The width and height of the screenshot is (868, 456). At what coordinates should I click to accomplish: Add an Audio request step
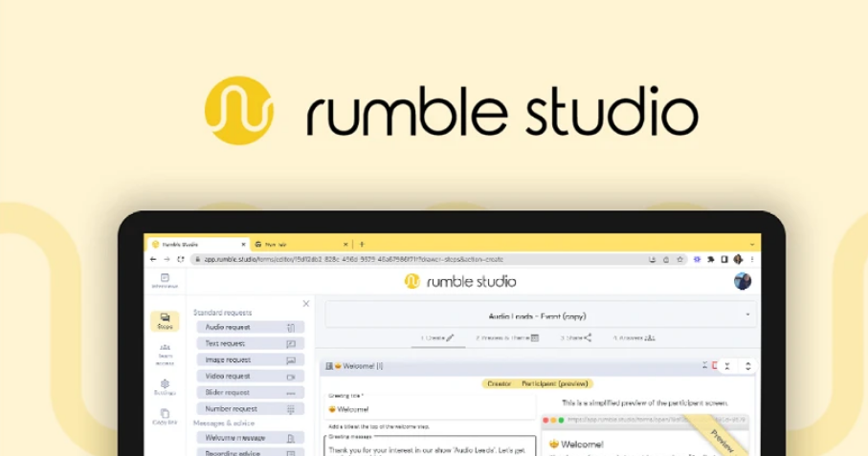click(x=250, y=327)
